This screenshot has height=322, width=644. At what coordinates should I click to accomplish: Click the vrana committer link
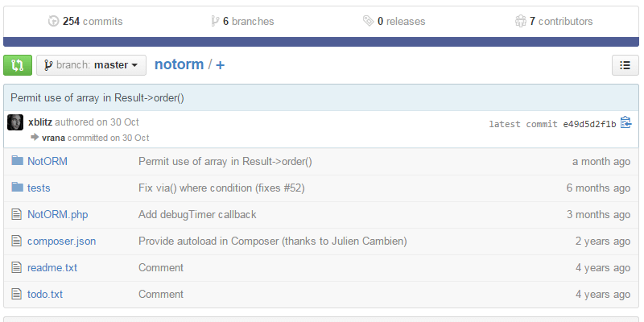(x=53, y=138)
